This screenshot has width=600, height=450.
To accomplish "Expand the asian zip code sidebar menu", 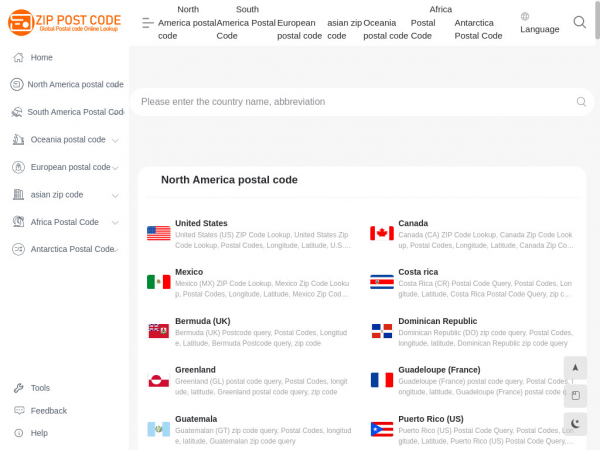I will [115, 195].
